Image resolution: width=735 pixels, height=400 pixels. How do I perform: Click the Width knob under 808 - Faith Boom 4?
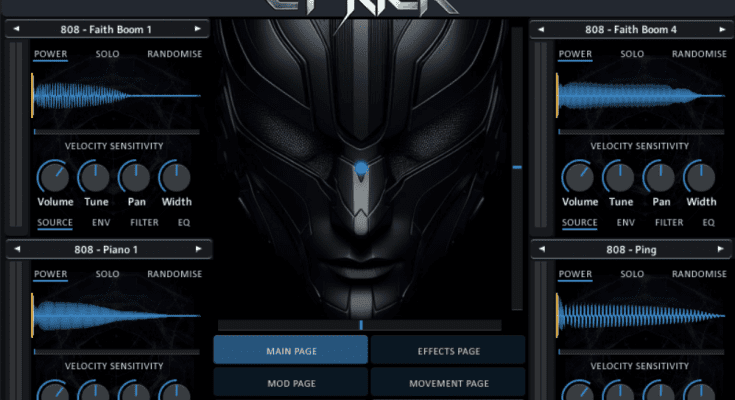coord(699,177)
